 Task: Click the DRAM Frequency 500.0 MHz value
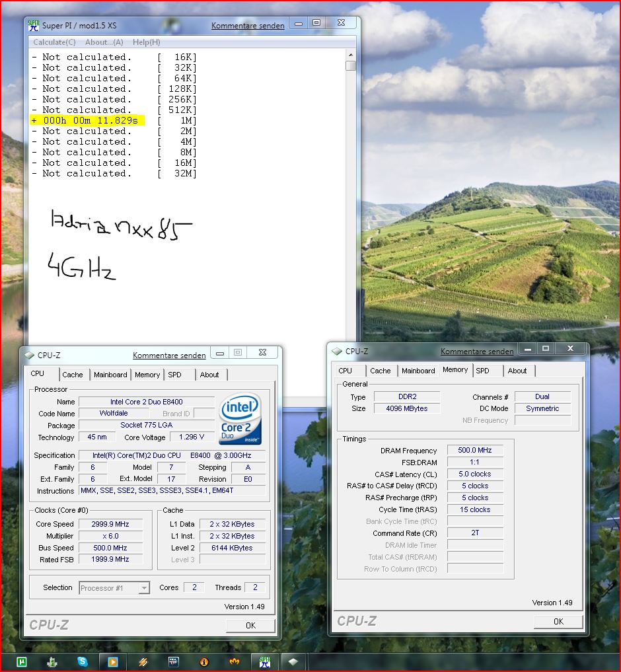(475, 451)
